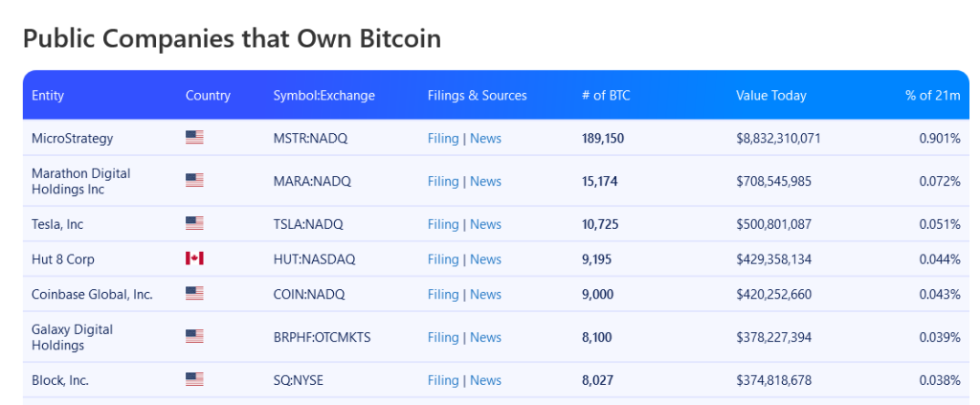Click the Country column header
The width and height of the screenshot is (980, 405).
pyautogui.click(x=208, y=95)
